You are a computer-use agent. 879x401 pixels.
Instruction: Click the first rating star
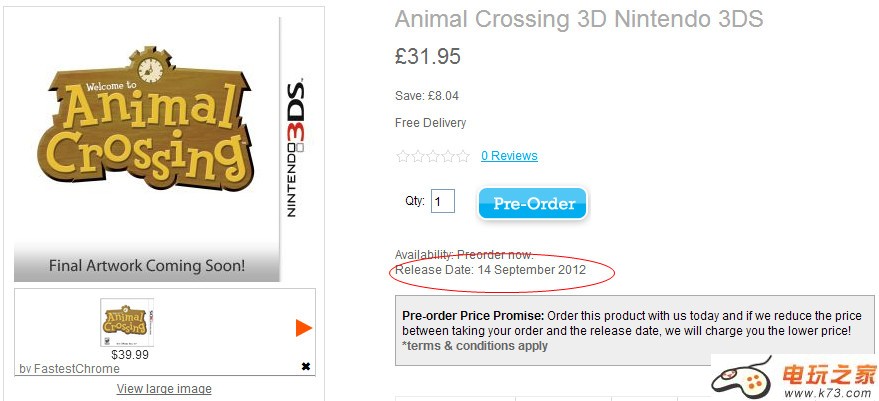tap(403, 156)
